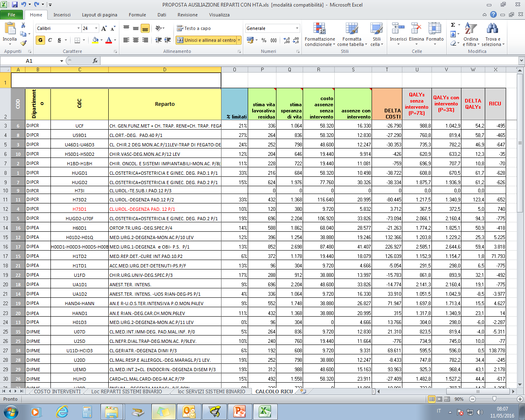Open the Alignment dialog launcher
The height and width of the screenshot is (420, 525).
(x=239, y=52)
